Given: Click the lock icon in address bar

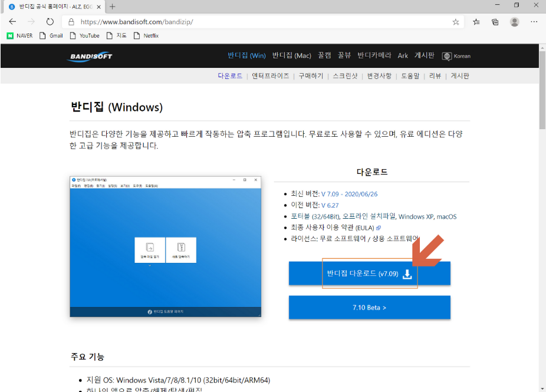Looking at the screenshot, I should (71, 22).
